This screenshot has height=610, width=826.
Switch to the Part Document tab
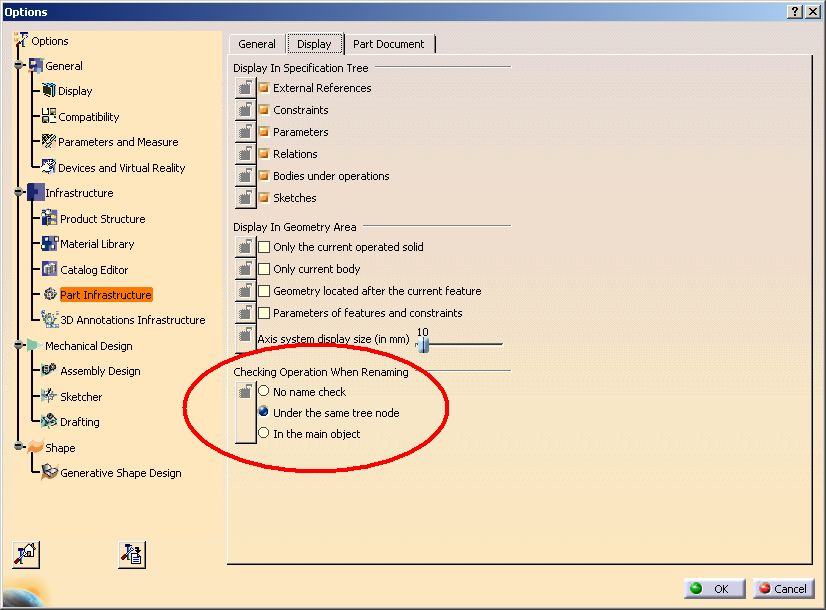[x=389, y=44]
